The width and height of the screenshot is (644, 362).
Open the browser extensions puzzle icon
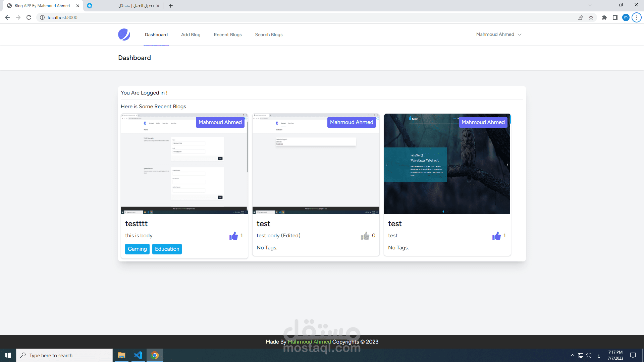[x=605, y=17]
